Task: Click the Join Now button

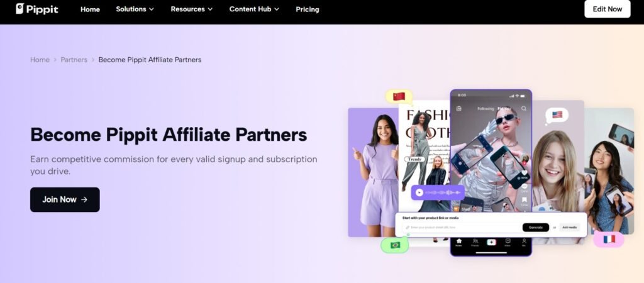Action: point(65,199)
